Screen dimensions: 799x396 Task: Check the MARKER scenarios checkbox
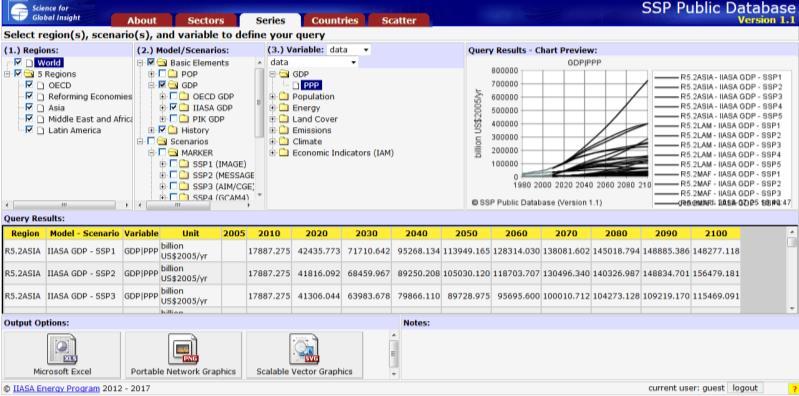pos(162,152)
